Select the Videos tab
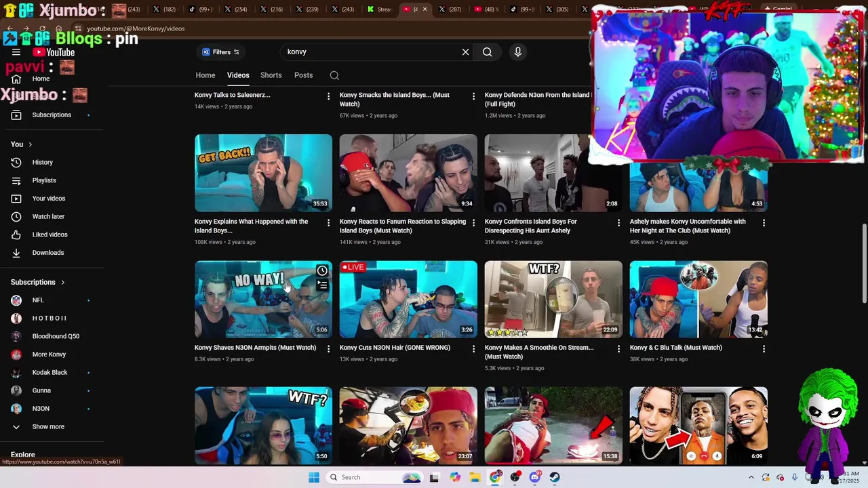This screenshot has height=488, width=868. click(238, 75)
